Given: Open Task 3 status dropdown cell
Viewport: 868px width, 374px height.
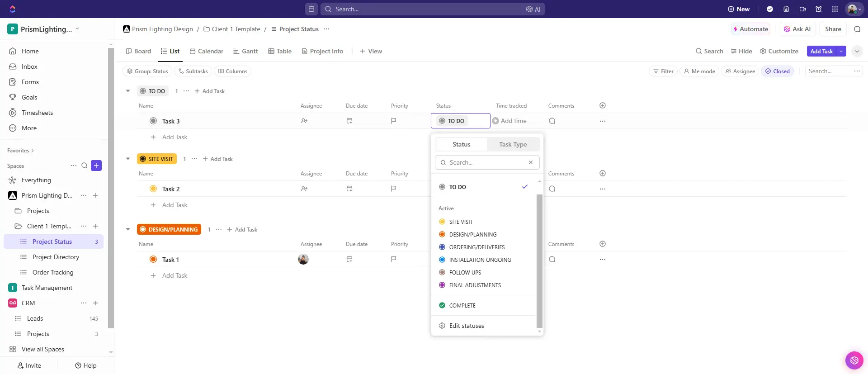Looking at the screenshot, I should (x=460, y=121).
